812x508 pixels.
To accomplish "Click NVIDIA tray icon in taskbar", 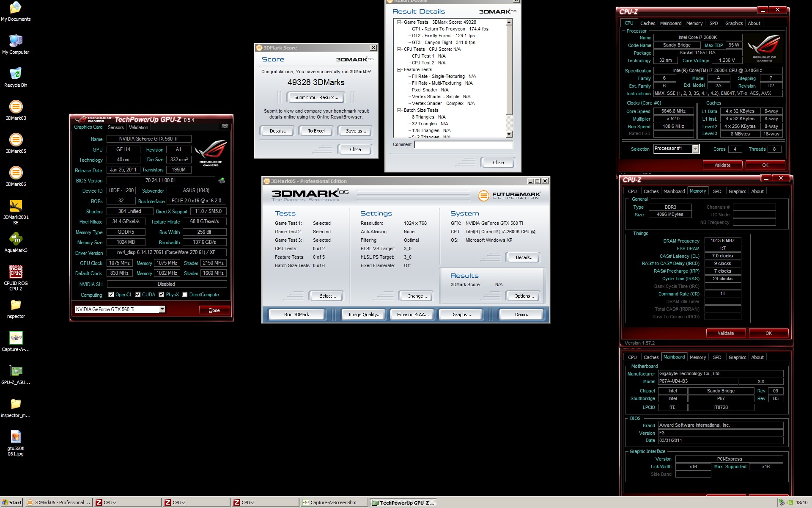I will tap(790, 502).
